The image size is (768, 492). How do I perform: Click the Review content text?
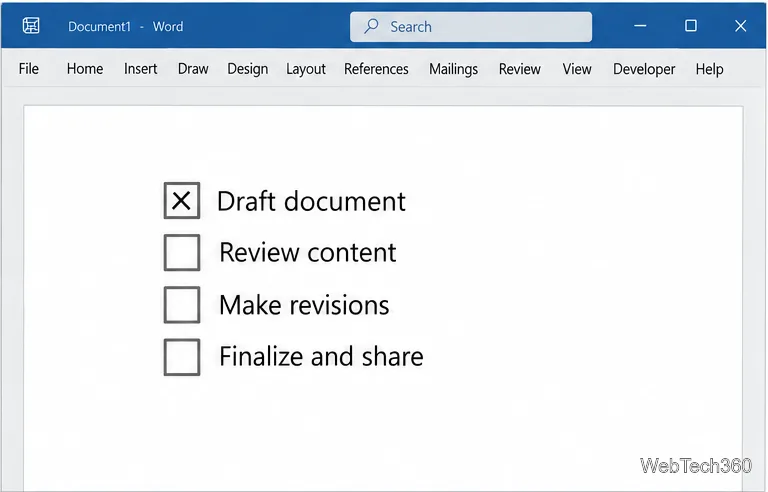pyautogui.click(x=308, y=253)
